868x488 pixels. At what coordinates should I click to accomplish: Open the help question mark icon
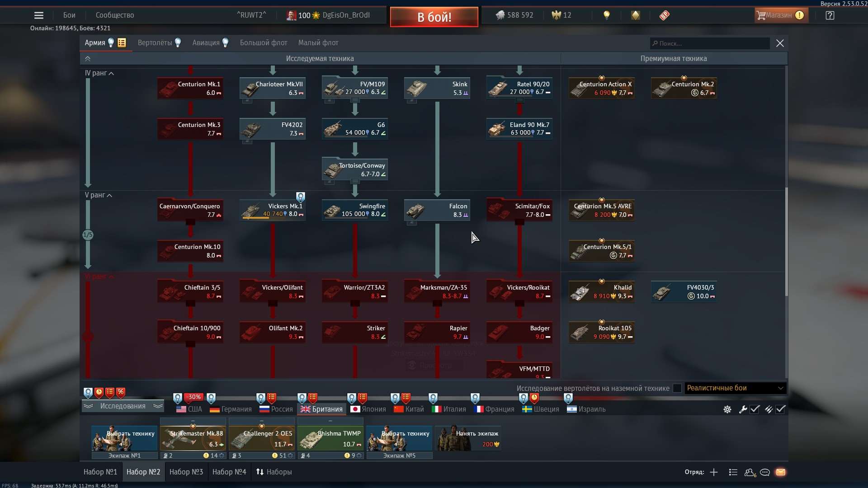click(x=830, y=15)
